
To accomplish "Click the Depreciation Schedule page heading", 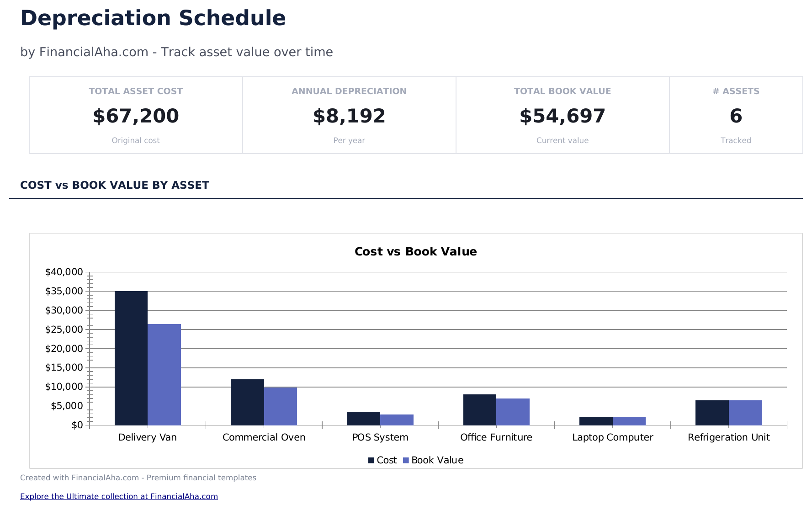I will point(153,18).
